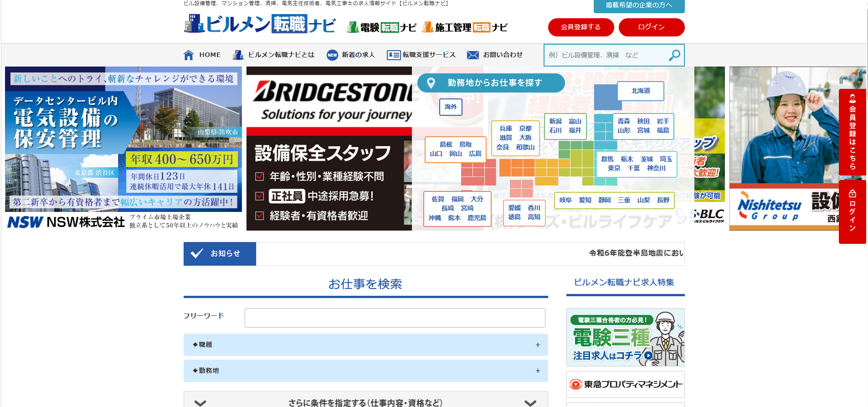Image resolution: width=868 pixels, height=407 pixels.
Task: Click the red ログイン button in header
Action: point(651,27)
